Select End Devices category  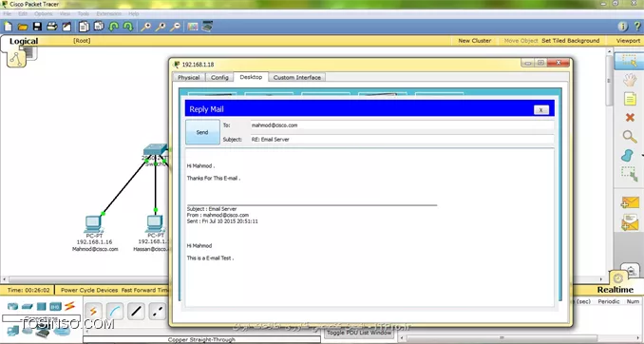[12, 331]
